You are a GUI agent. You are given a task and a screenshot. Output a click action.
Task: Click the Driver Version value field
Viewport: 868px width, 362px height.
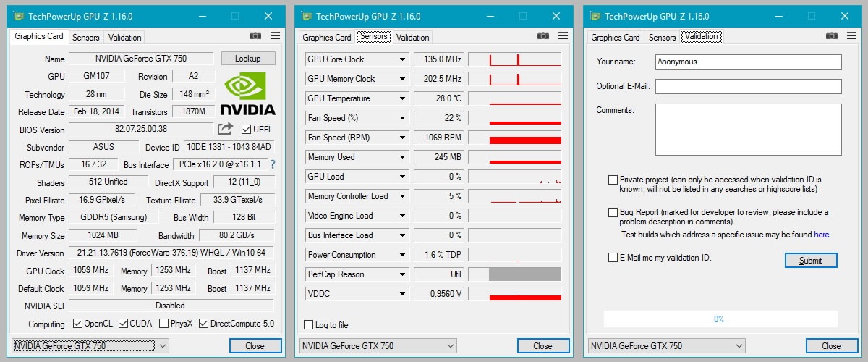[x=171, y=253]
